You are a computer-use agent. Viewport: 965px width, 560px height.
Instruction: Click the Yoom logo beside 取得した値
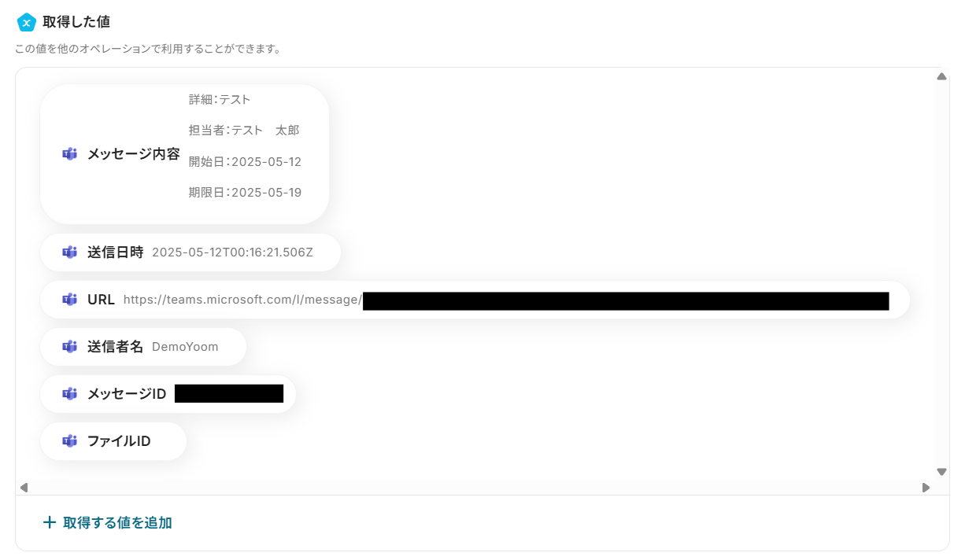(x=26, y=23)
